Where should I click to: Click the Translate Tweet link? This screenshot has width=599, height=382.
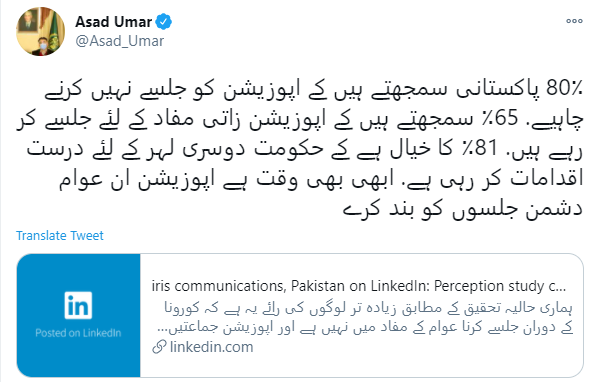tap(60, 235)
